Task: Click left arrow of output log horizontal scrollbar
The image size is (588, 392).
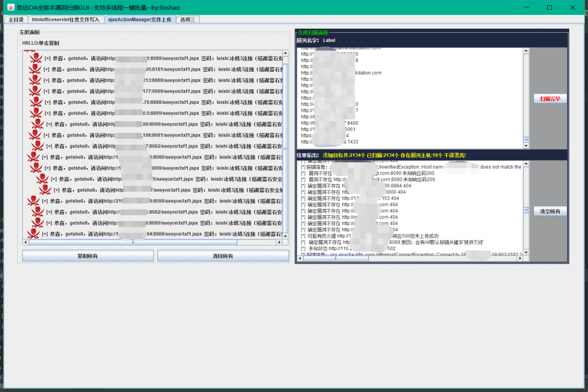Action: [x=300, y=258]
